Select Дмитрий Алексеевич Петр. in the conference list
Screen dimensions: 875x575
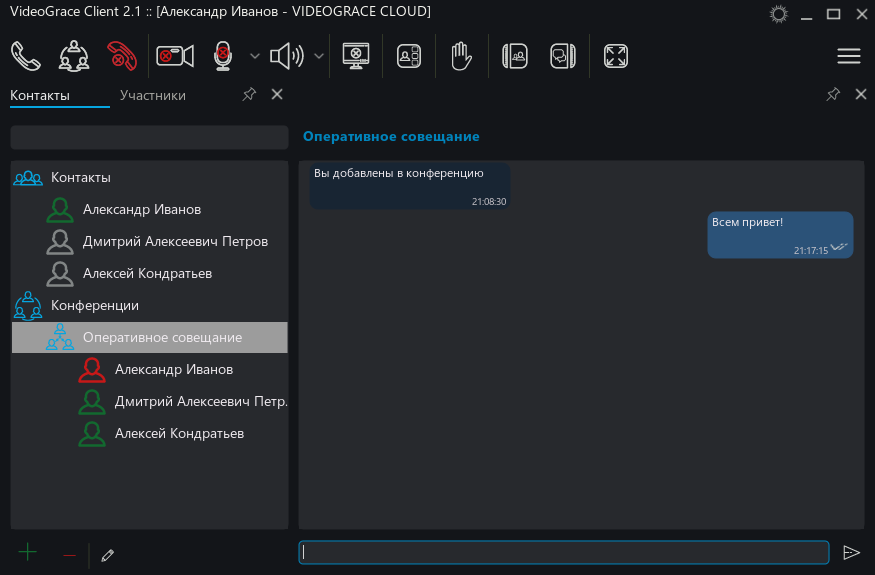coord(150,401)
